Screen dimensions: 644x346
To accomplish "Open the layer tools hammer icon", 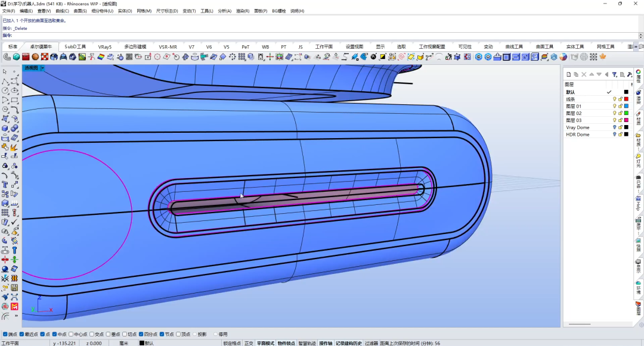I will coord(630,74).
